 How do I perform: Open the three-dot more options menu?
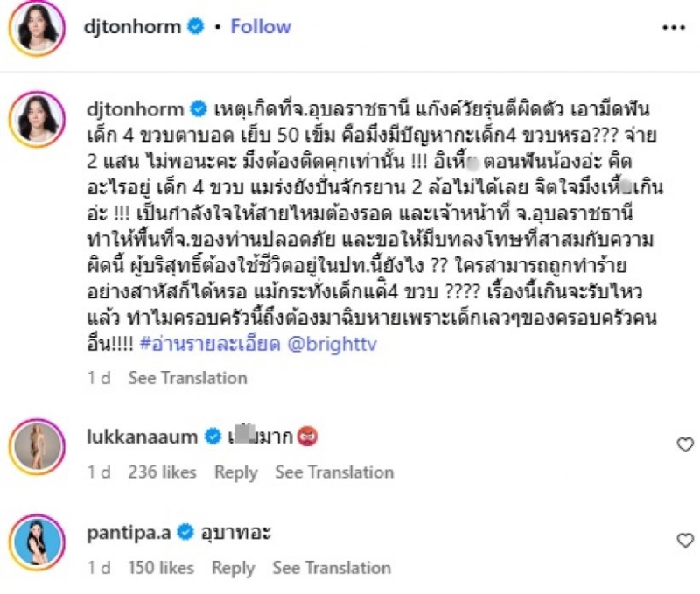tap(673, 27)
